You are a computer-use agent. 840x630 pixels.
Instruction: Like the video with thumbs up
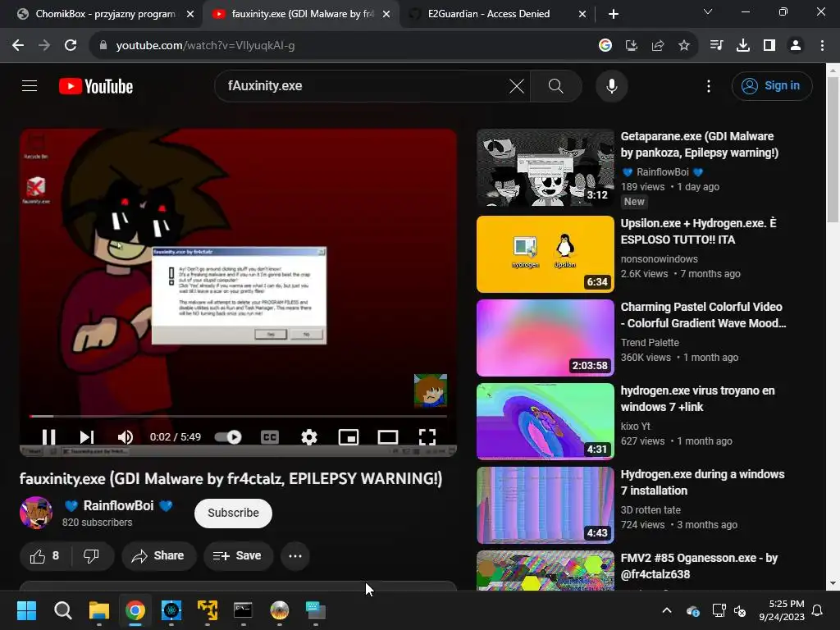point(45,556)
